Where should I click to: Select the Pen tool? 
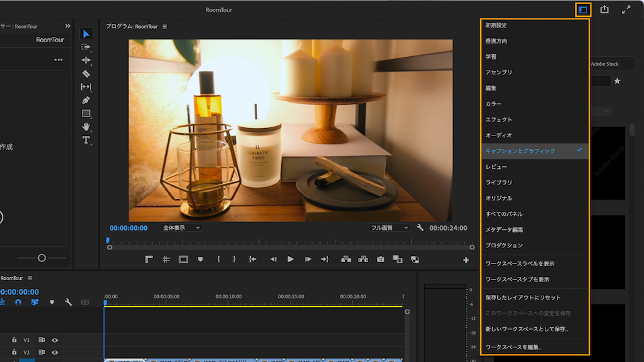tap(86, 101)
